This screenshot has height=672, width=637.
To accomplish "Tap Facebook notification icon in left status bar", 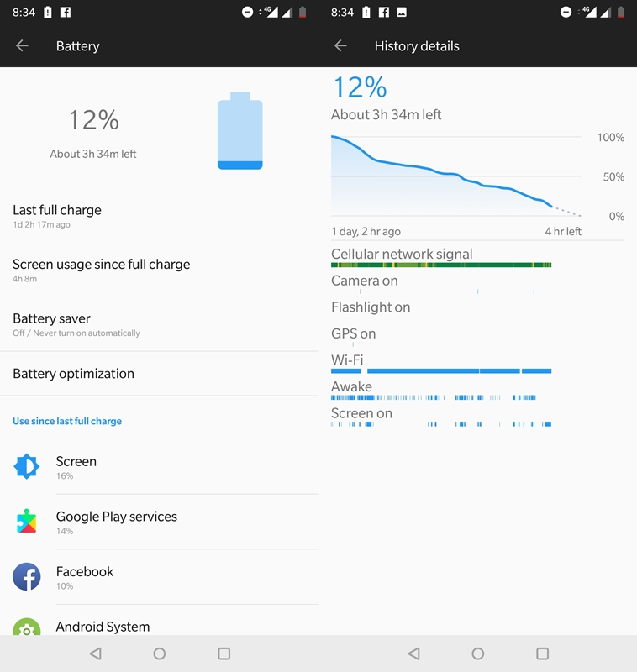I will [x=66, y=12].
